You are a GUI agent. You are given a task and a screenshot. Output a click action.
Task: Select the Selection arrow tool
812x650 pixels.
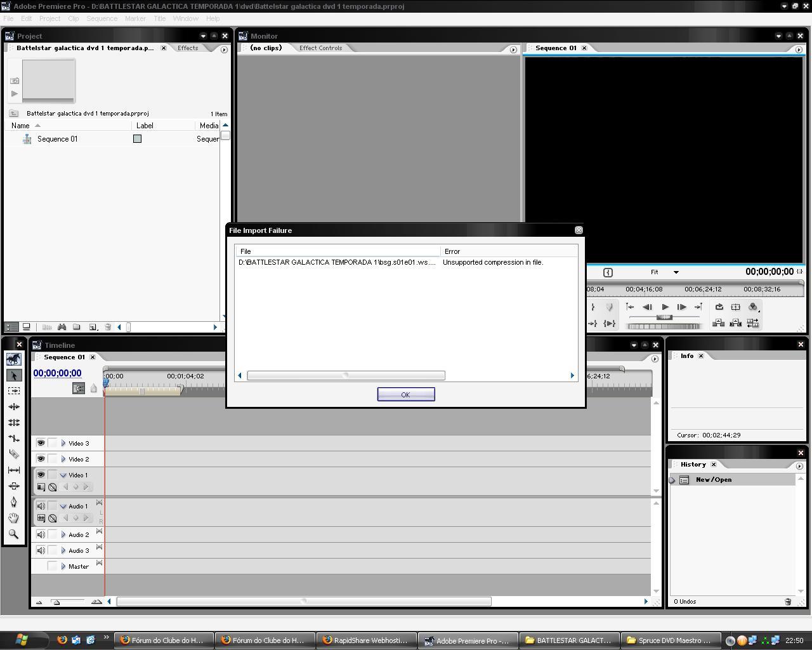coord(13,375)
